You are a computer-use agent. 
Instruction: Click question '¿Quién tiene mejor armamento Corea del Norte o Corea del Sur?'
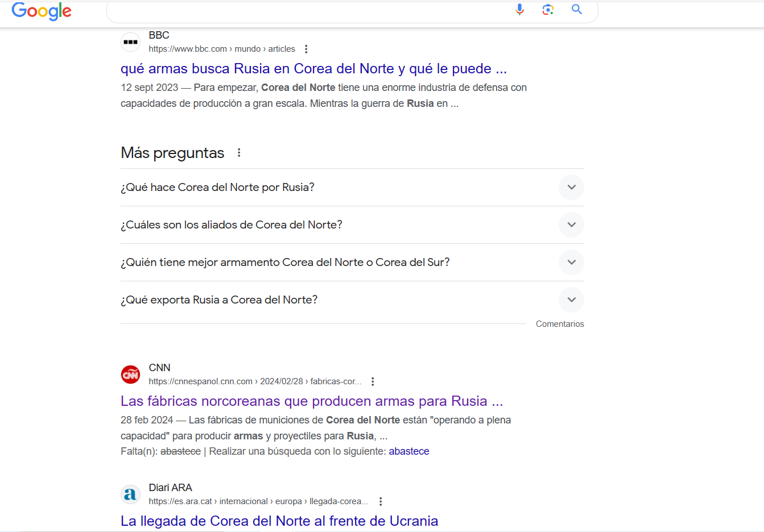285,263
